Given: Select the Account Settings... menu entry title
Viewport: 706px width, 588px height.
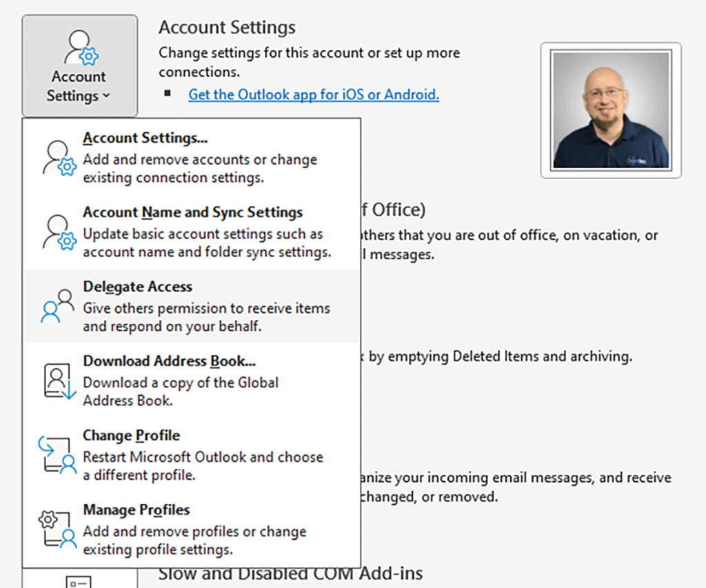Looking at the screenshot, I should (x=145, y=138).
